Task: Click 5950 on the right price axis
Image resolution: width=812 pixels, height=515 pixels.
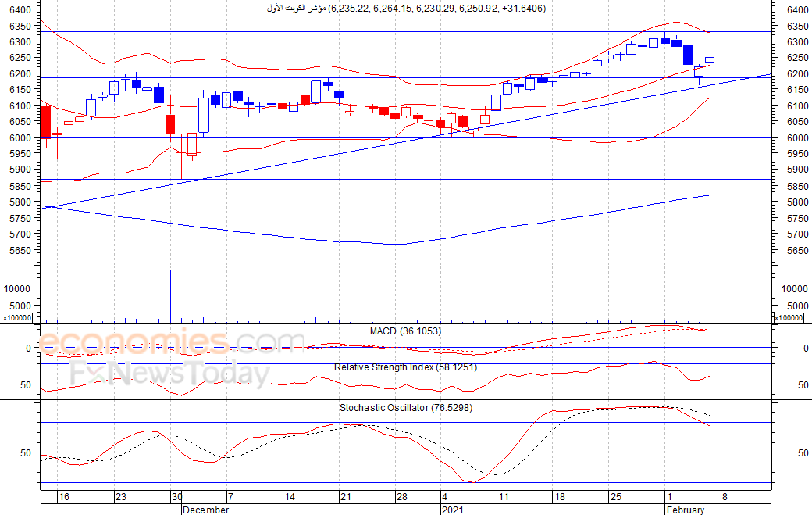Action: [x=797, y=153]
